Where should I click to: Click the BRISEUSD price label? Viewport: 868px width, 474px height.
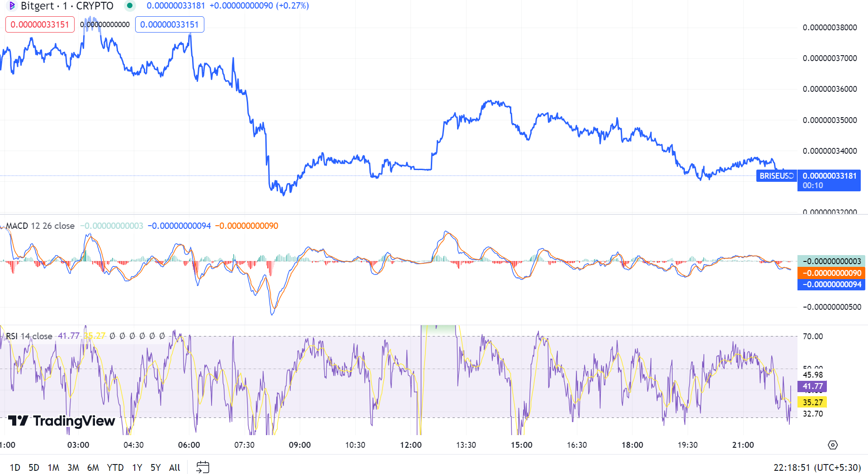(x=776, y=176)
